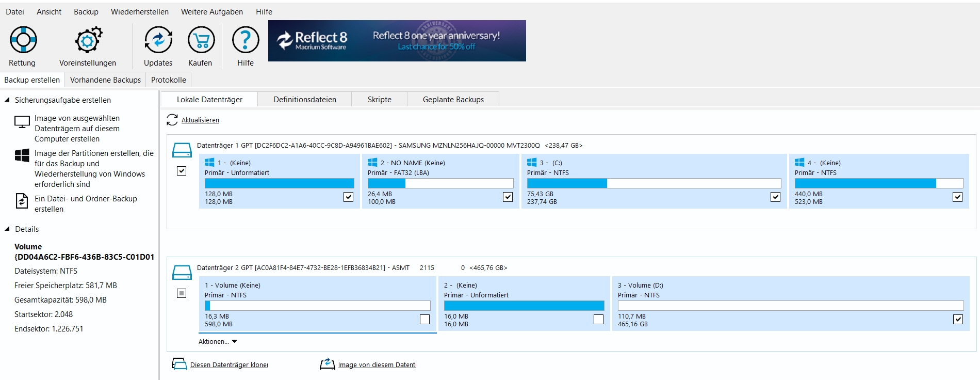This screenshot has width=980, height=380.
Task: Click Datenträger 2 ASMT header text
Action: 352,268
